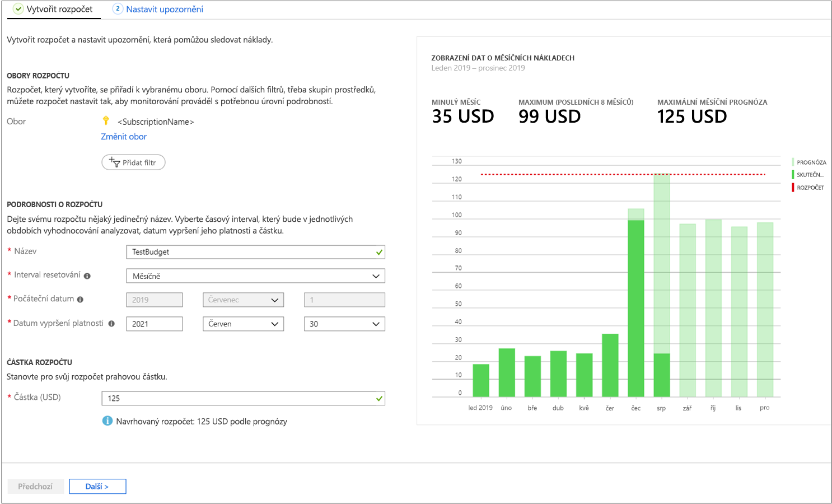Viewport: 832px width, 504px height.
Task: Click the srp forecast bar in chart
Action: tap(662, 263)
